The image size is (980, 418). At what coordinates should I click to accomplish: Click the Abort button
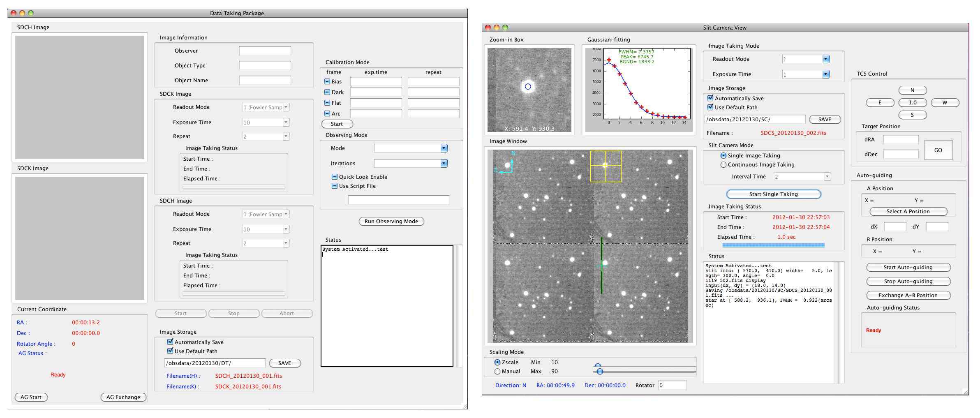pos(287,313)
